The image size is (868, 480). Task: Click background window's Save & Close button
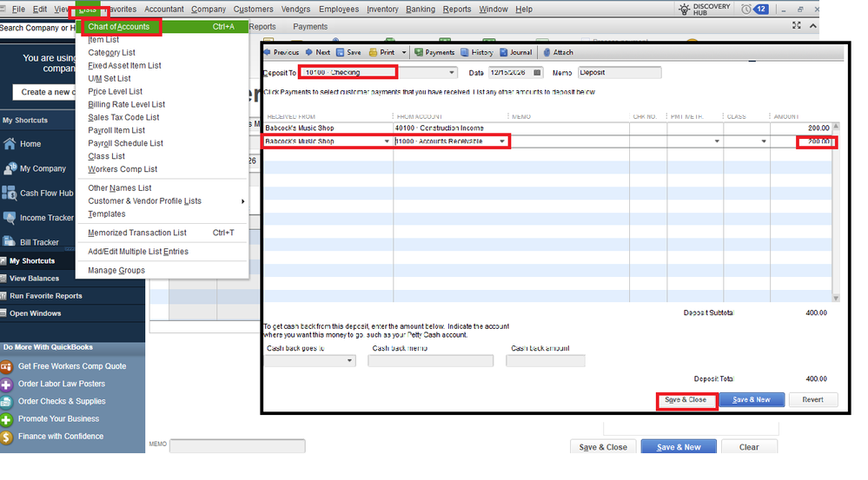tap(603, 447)
